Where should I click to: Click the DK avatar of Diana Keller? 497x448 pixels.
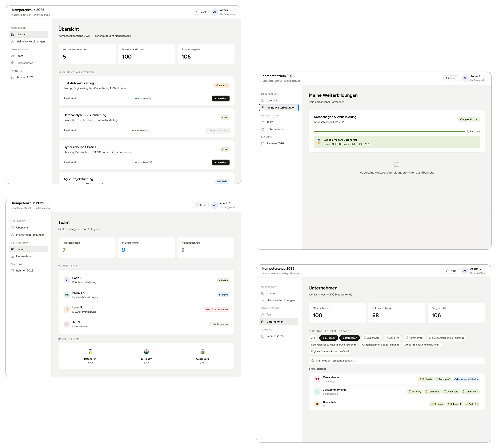317,404
